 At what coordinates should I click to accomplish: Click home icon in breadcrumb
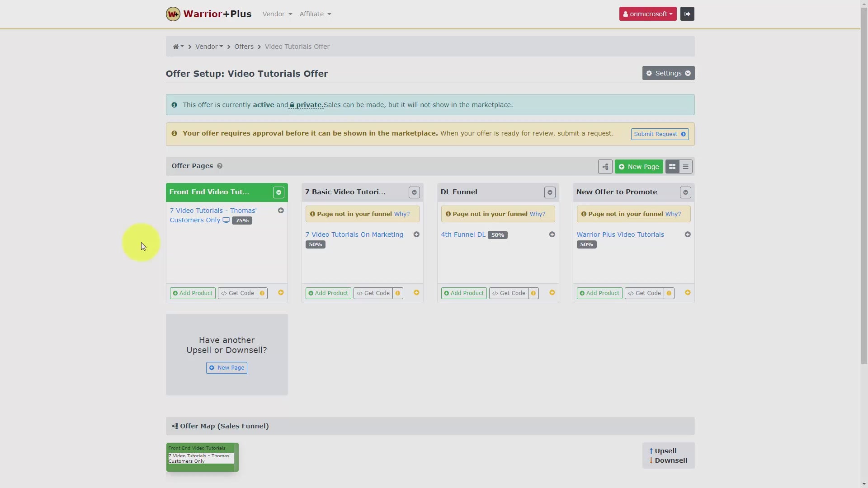click(176, 47)
